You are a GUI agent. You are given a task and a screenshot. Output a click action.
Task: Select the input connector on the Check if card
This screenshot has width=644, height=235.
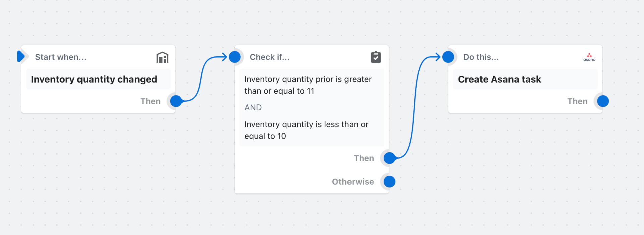pos(235,57)
